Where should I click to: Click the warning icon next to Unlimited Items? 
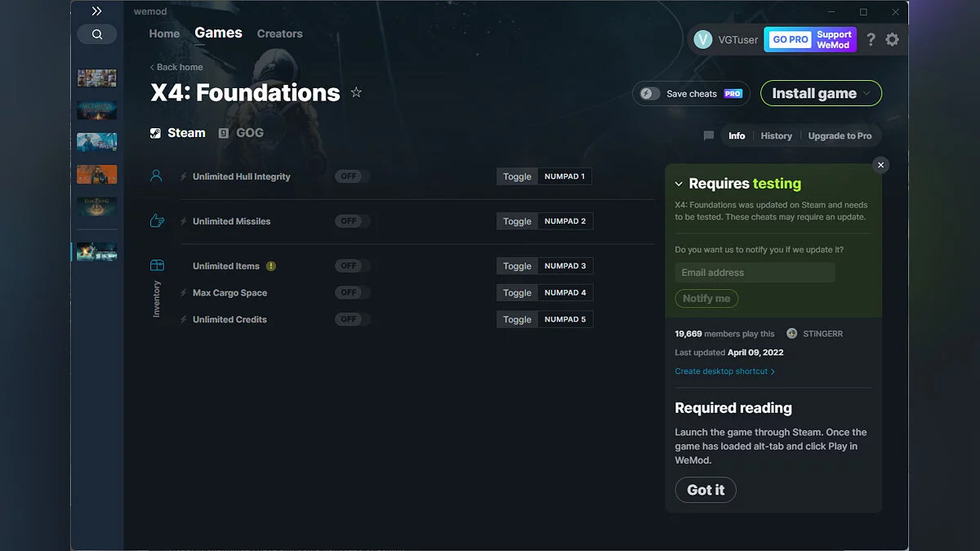click(271, 266)
